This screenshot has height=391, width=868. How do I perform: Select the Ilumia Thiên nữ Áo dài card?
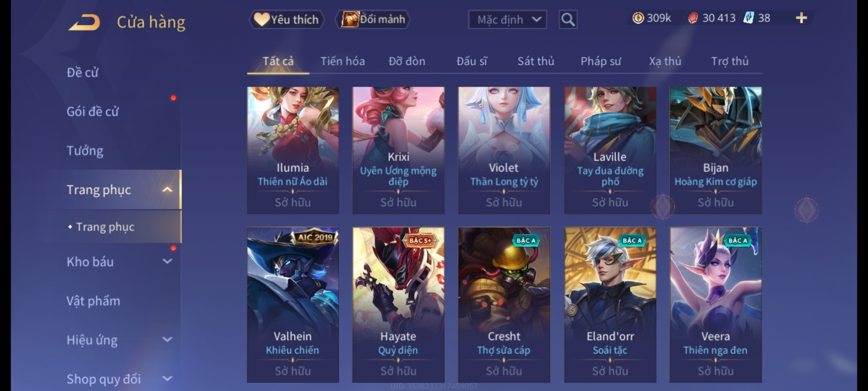coord(293,150)
